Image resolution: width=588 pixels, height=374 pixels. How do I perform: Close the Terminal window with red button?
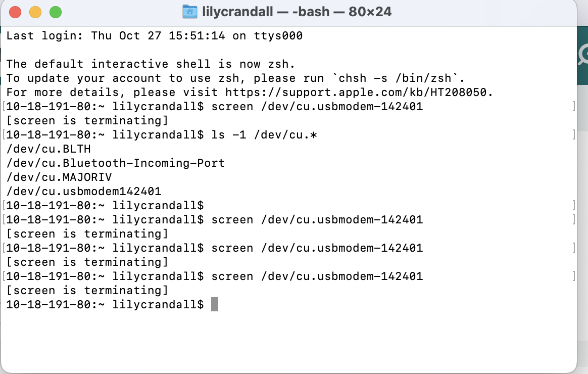(x=15, y=12)
